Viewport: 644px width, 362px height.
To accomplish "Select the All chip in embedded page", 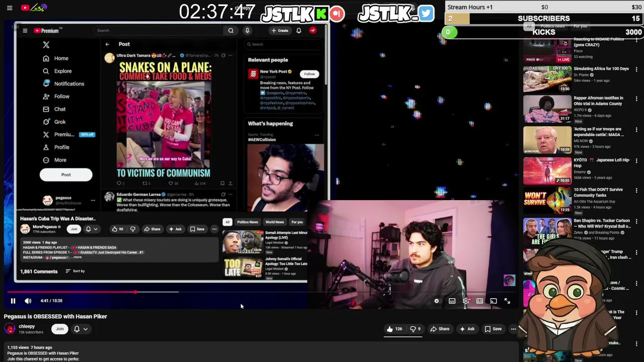I will (x=227, y=222).
